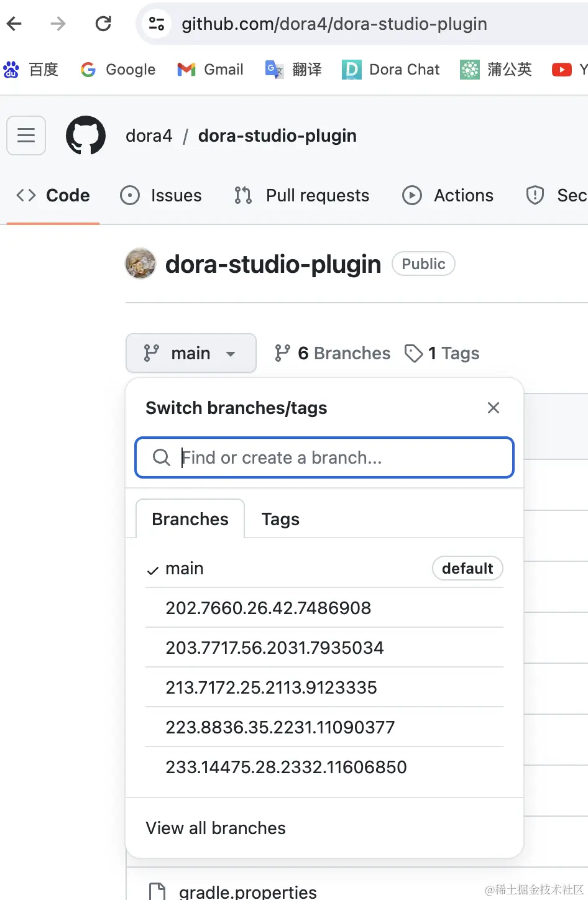588x900 pixels.
Task: Click the browser back arrow
Action: click(14, 24)
